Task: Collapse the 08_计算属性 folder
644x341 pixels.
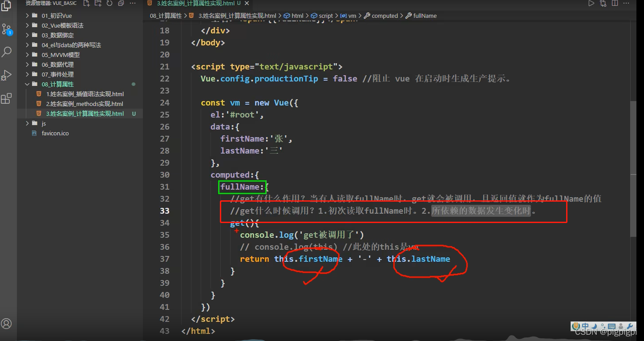Action: [x=80, y=84]
